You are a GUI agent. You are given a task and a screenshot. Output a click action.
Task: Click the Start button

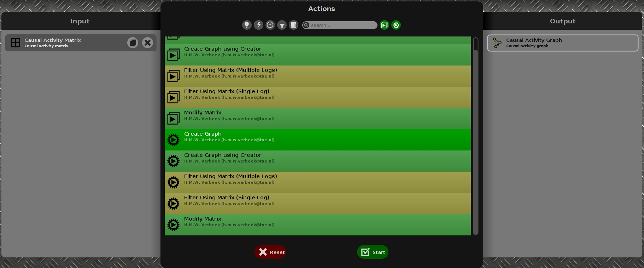click(373, 252)
